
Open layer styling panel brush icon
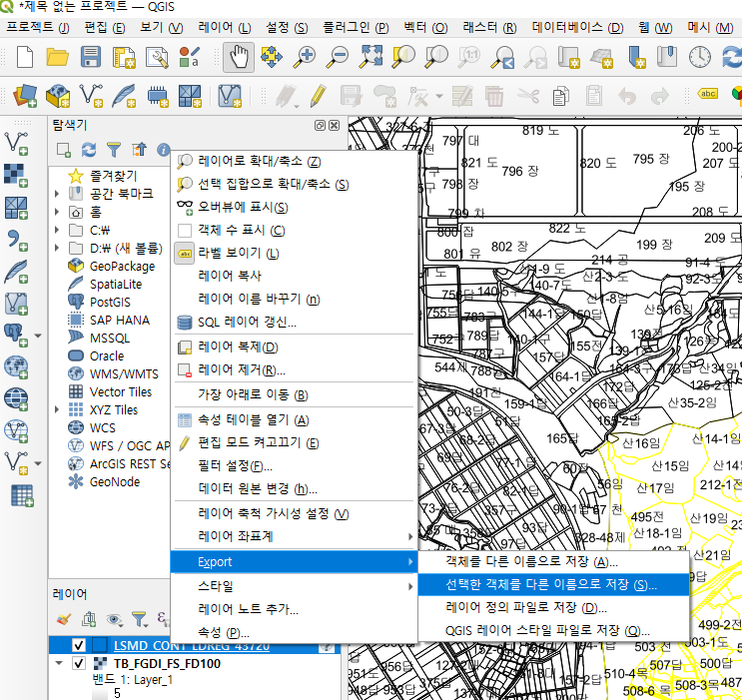[x=63, y=619]
